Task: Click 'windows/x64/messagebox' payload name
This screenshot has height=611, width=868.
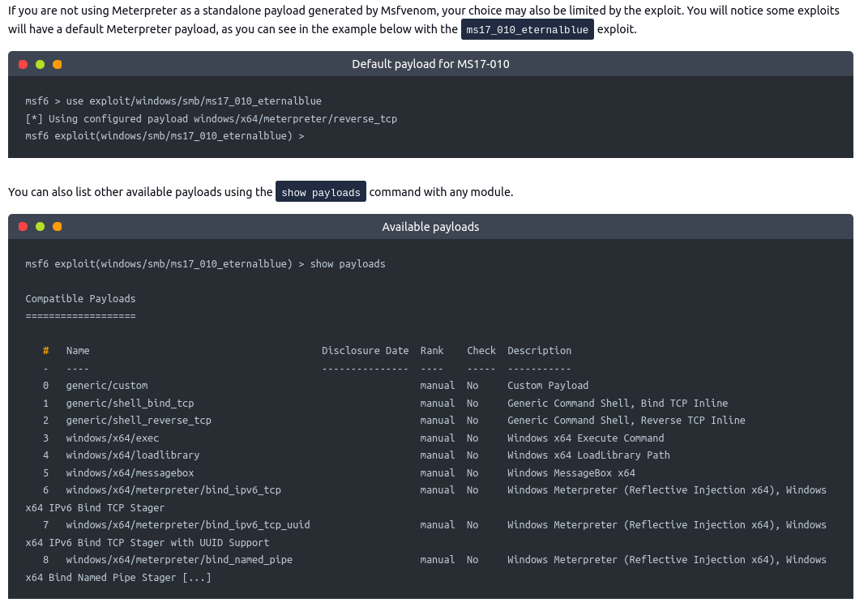Action: click(x=130, y=473)
